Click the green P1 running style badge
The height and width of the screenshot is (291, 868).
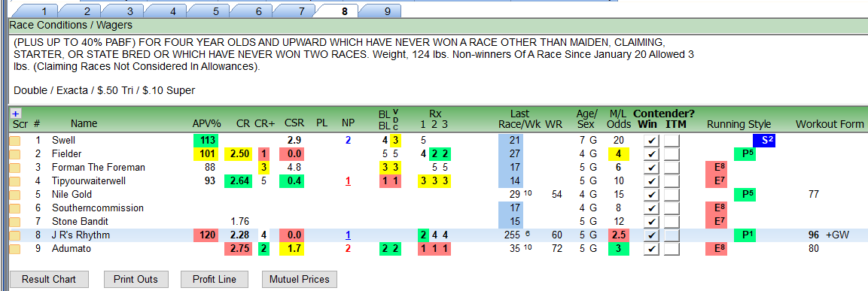(x=745, y=235)
